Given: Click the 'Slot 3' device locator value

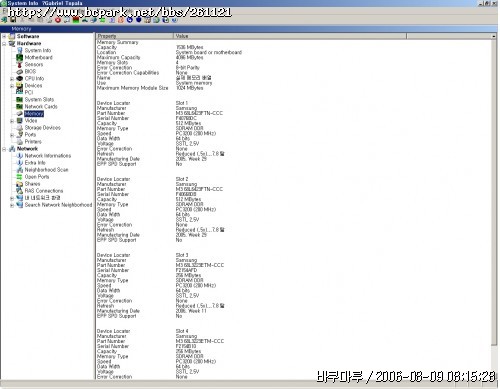Looking at the screenshot, I should click(182, 255).
